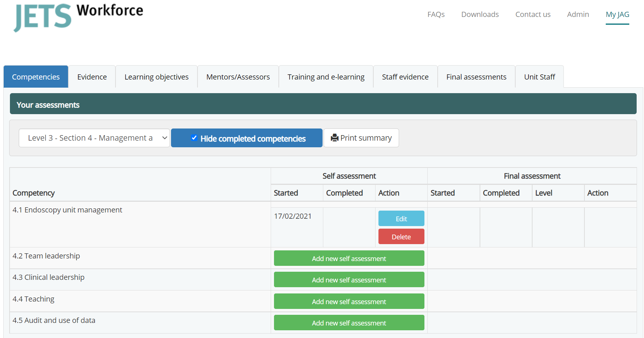644x338 pixels.
Task: Add self assessment for Audit and use of data
Action: point(349,323)
